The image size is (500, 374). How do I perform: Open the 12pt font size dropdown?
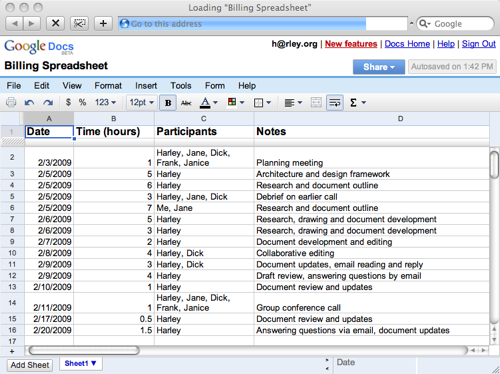tap(142, 102)
